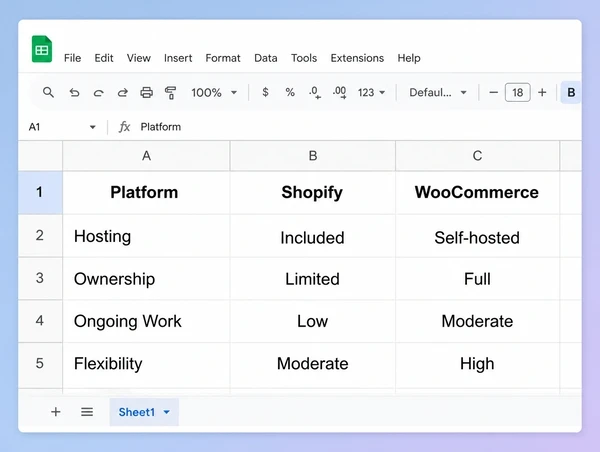Image resolution: width=600 pixels, height=452 pixels.
Task: Select the Ownership cell
Action: 146,279
